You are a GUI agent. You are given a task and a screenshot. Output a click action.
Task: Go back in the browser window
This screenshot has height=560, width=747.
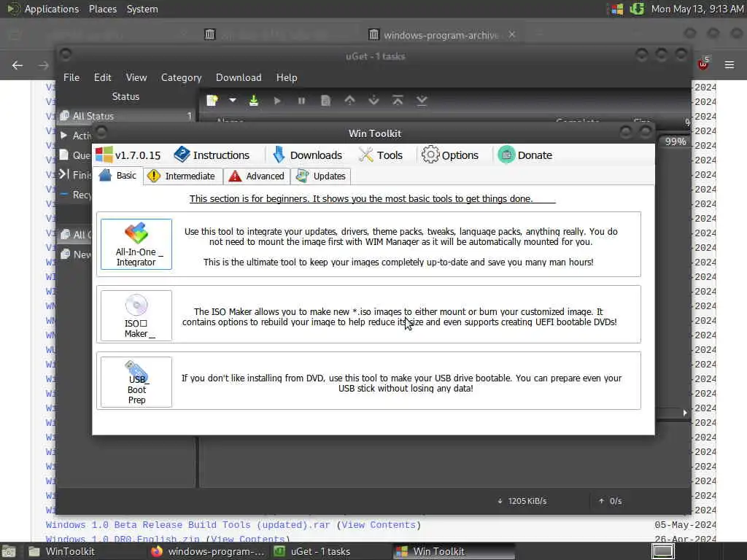tap(18, 65)
